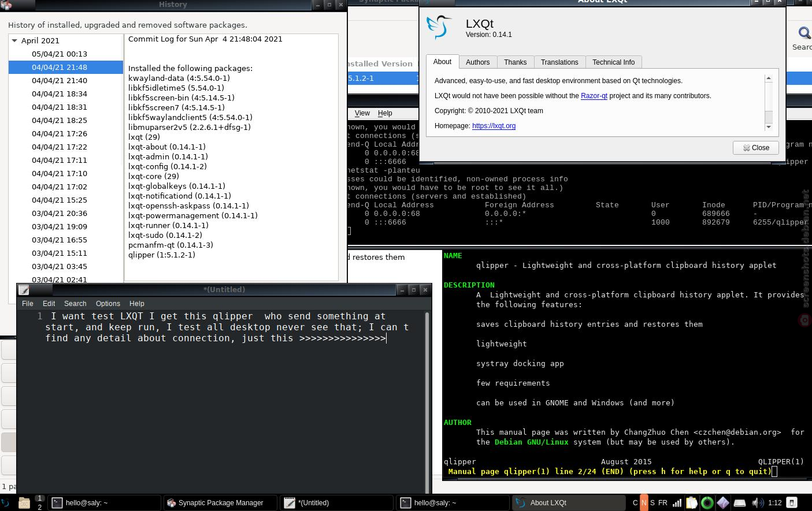Image resolution: width=812 pixels, height=511 pixels.
Task: Select the history entry 04/04/21 21:40
Action: click(66, 80)
